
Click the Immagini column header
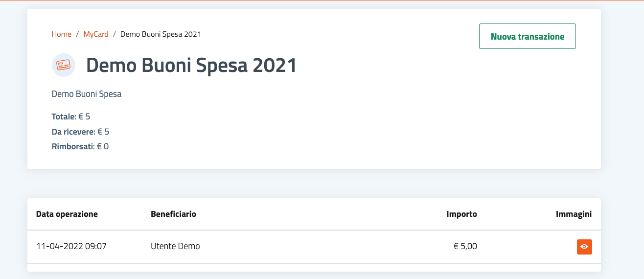pos(574,214)
